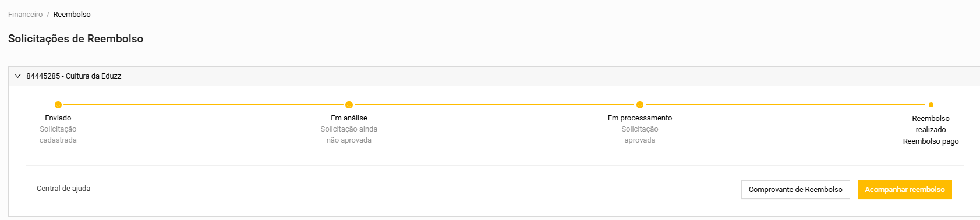Go to Financeiro breadcrumb
Image resolution: width=980 pixels, height=220 pixels.
[x=25, y=15]
